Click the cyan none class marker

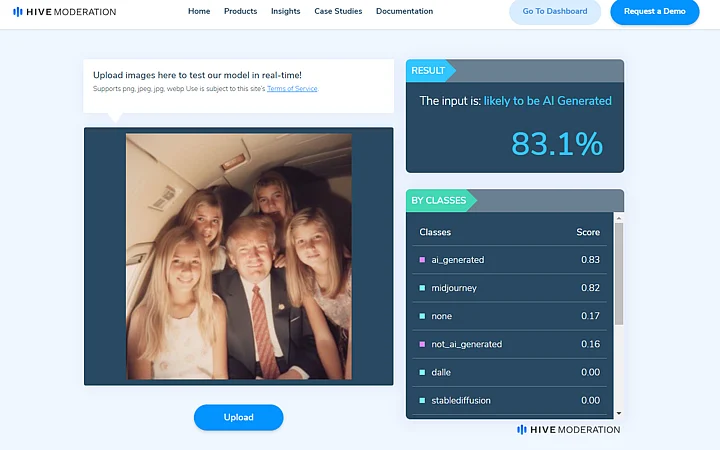423,316
